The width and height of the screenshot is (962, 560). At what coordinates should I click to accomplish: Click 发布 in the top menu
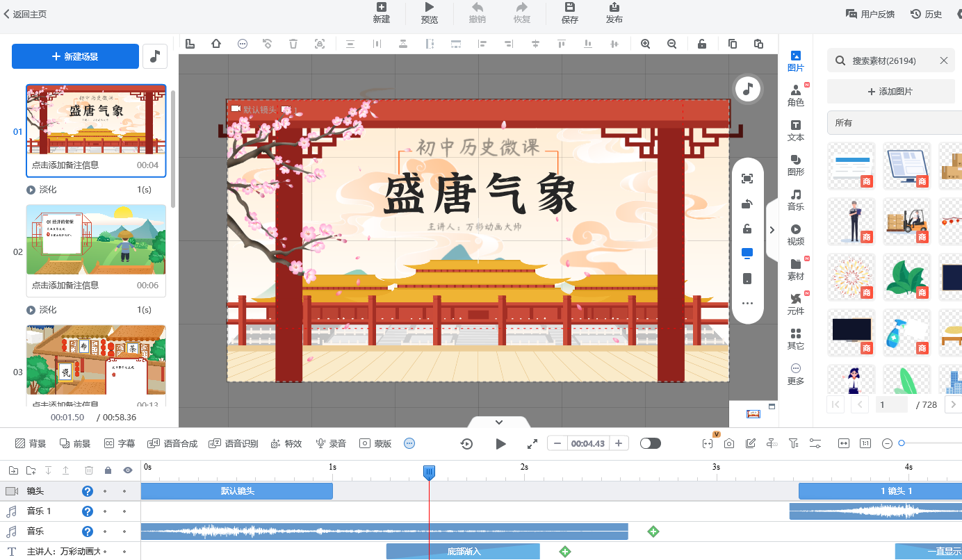pyautogui.click(x=614, y=13)
